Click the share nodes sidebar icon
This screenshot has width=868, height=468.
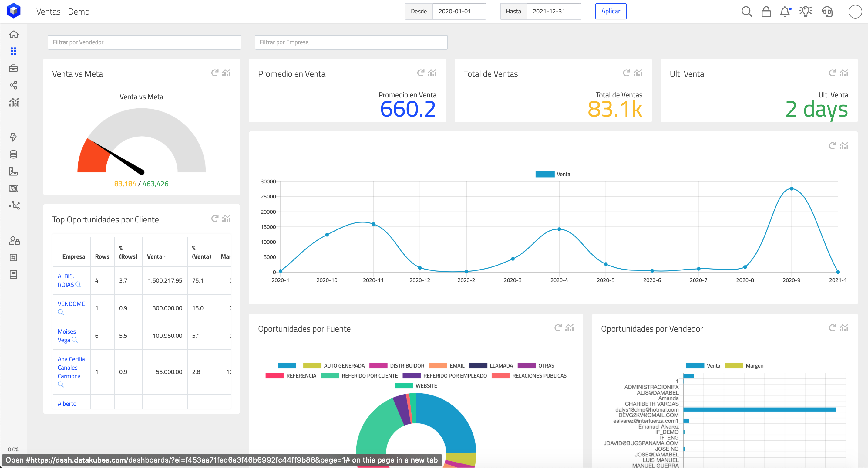pos(13,85)
